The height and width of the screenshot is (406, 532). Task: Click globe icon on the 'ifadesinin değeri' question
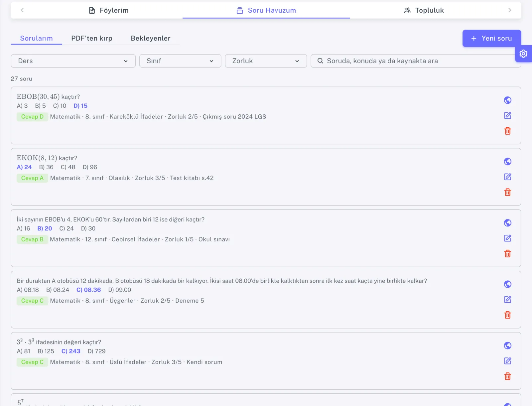tap(507, 345)
